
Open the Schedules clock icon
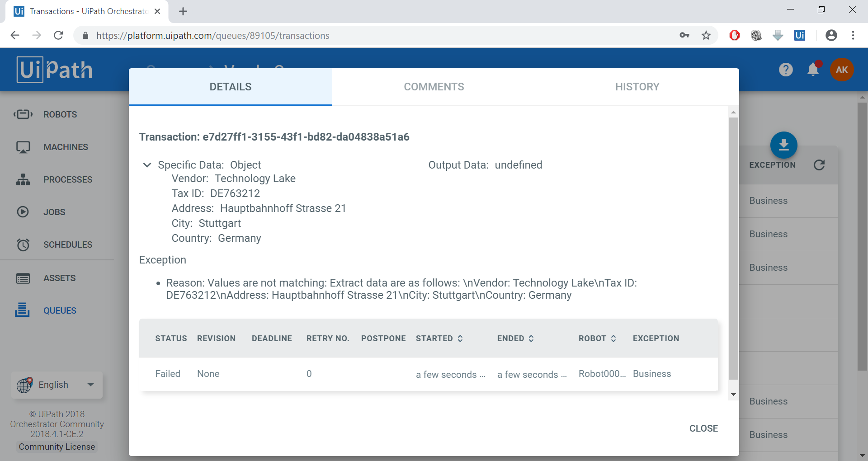coord(23,245)
